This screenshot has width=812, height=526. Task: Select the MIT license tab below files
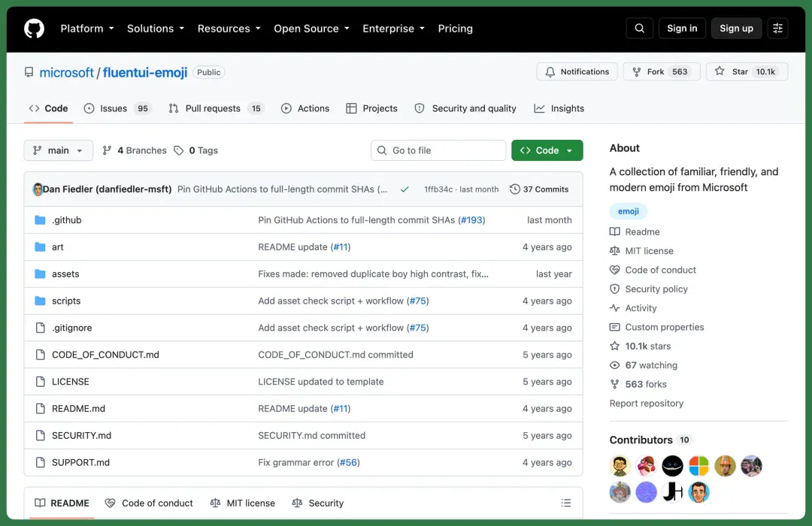[242, 503]
